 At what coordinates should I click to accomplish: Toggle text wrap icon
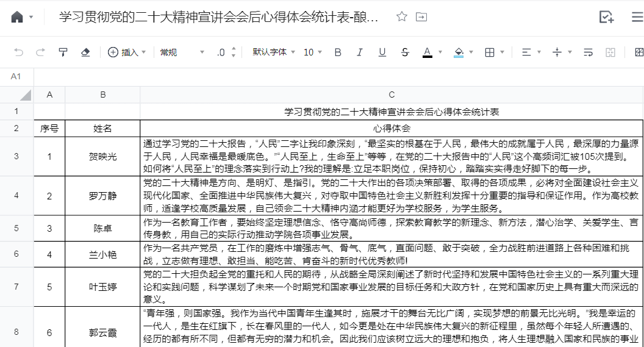(x=588, y=52)
